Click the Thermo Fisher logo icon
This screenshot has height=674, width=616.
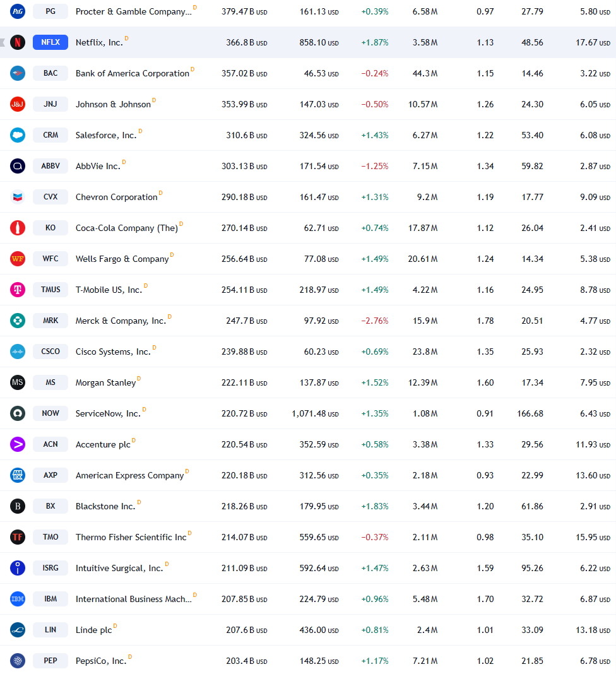(x=18, y=537)
